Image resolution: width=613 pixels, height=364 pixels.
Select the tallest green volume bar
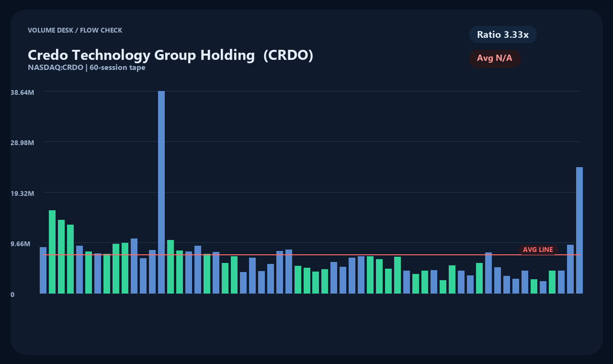point(52,252)
